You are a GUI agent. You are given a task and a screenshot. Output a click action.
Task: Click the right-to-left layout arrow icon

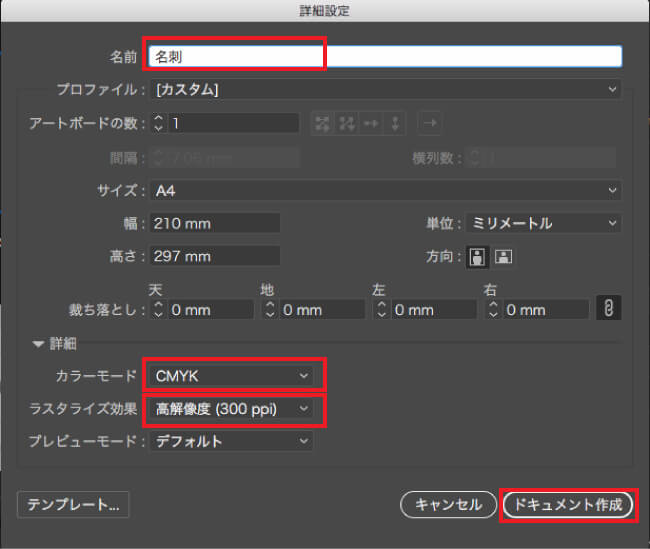pyautogui.click(x=429, y=123)
